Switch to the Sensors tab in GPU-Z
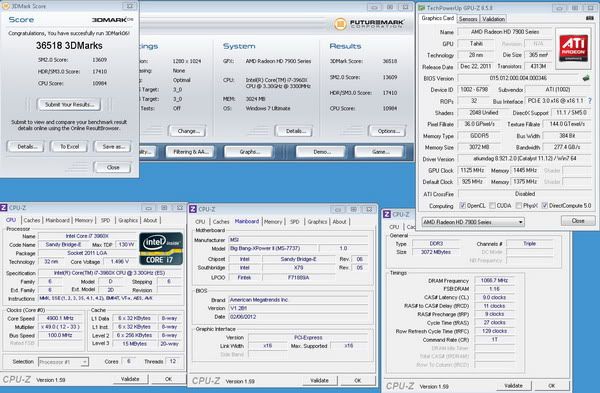The width and height of the screenshot is (600, 393). 468,19
